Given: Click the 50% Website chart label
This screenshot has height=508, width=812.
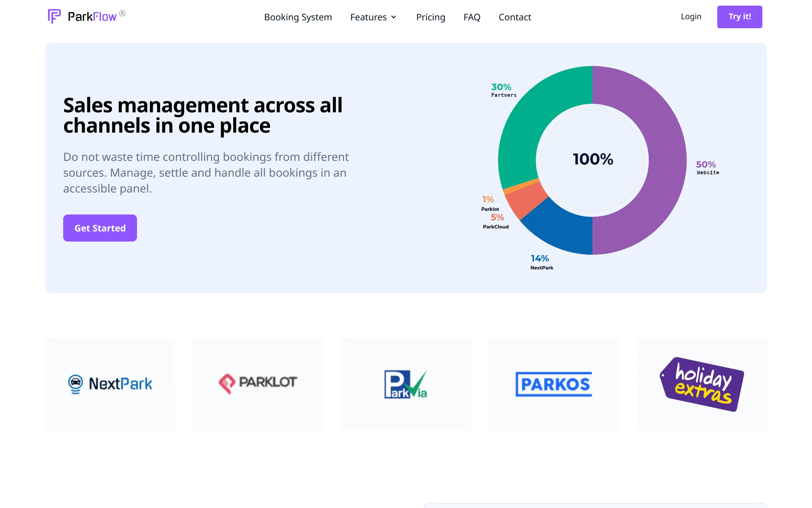Looking at the screenshot, I should [707, 168].
